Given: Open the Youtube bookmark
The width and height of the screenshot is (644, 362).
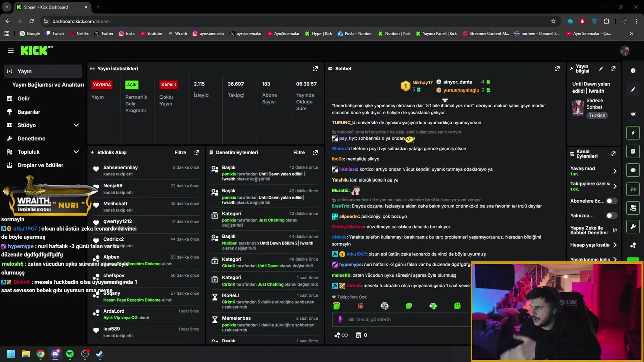Looking at the screenshot, I should (x=151, y=34).
